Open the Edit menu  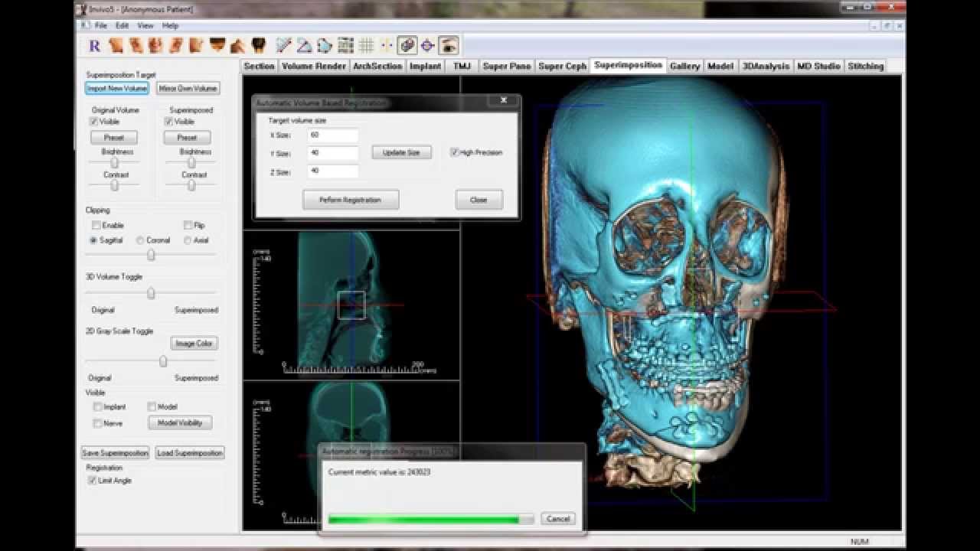122,25
